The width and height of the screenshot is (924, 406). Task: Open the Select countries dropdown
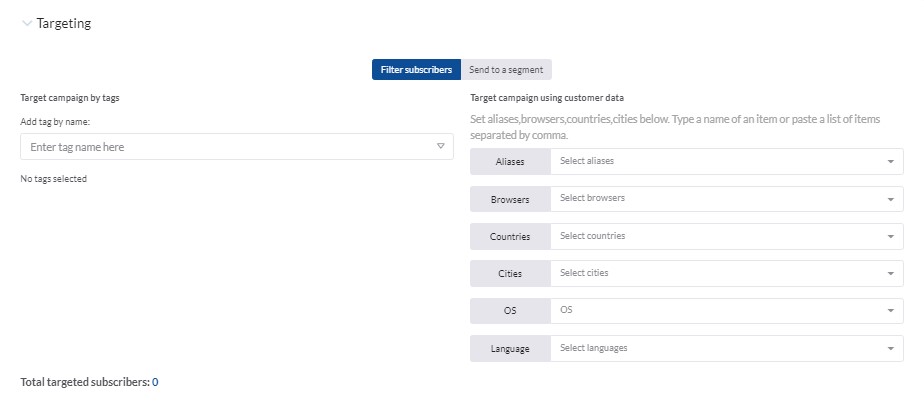pyautogui.click(x=727, y=236)
